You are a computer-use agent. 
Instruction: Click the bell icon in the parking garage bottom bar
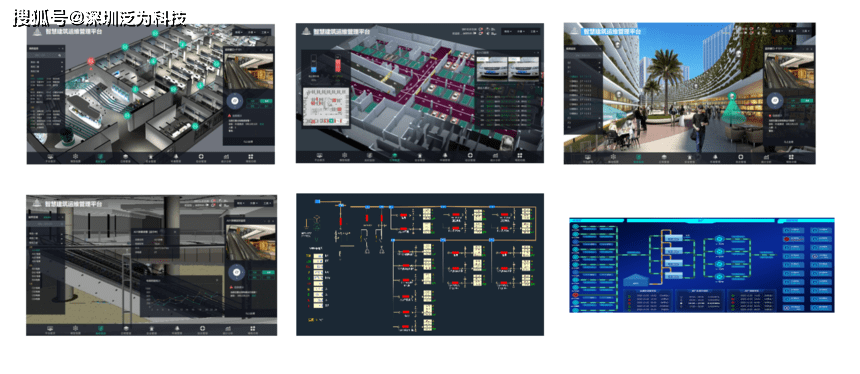444,156
